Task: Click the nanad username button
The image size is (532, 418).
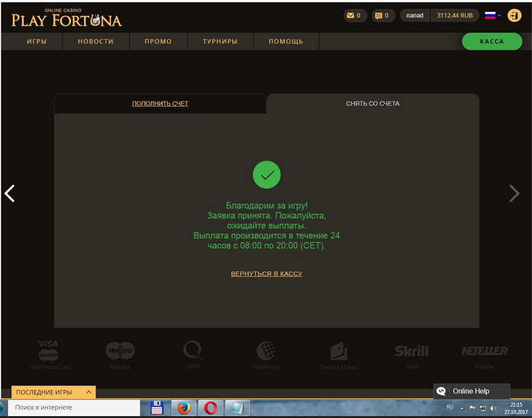Action: (x=415, y=16)
